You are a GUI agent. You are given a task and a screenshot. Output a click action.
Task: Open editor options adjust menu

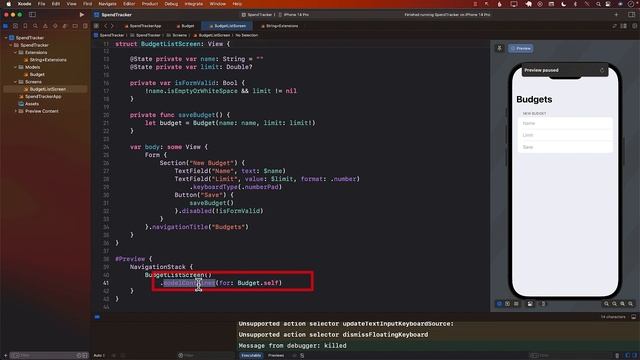click(624, 26)
